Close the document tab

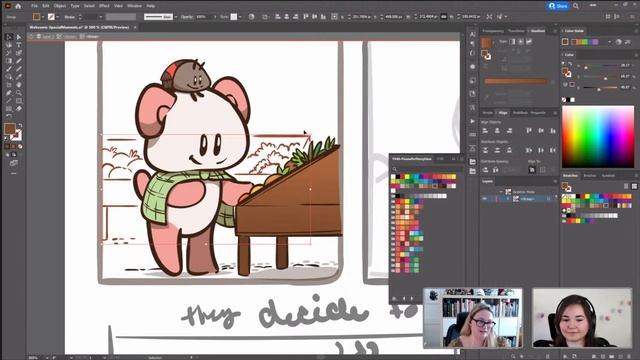coord(135,27)
